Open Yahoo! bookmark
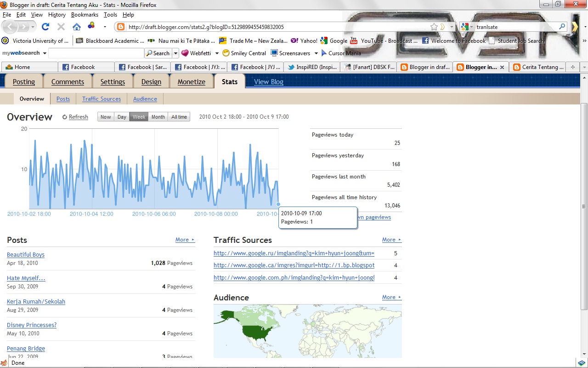The width and height of the screenshot is (588, 368). [304, 40]
